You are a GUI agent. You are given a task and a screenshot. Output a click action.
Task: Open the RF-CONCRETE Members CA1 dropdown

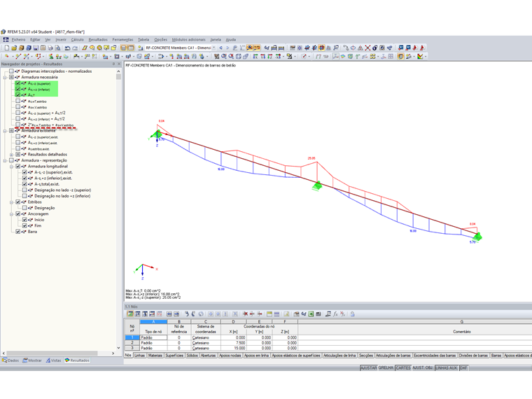[x=213, y=48]
